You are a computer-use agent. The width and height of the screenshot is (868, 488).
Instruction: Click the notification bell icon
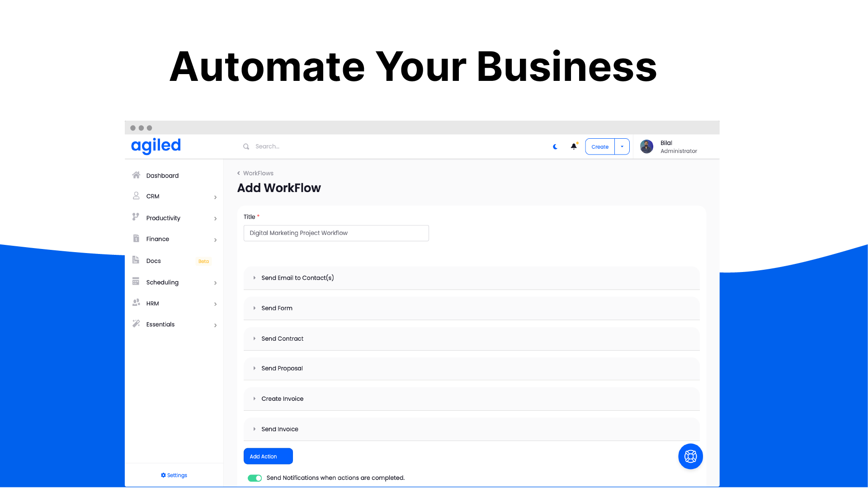(574, 146)
